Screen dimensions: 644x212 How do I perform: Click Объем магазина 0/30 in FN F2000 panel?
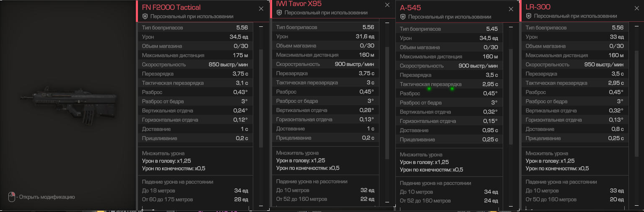[x=195, y=46]
